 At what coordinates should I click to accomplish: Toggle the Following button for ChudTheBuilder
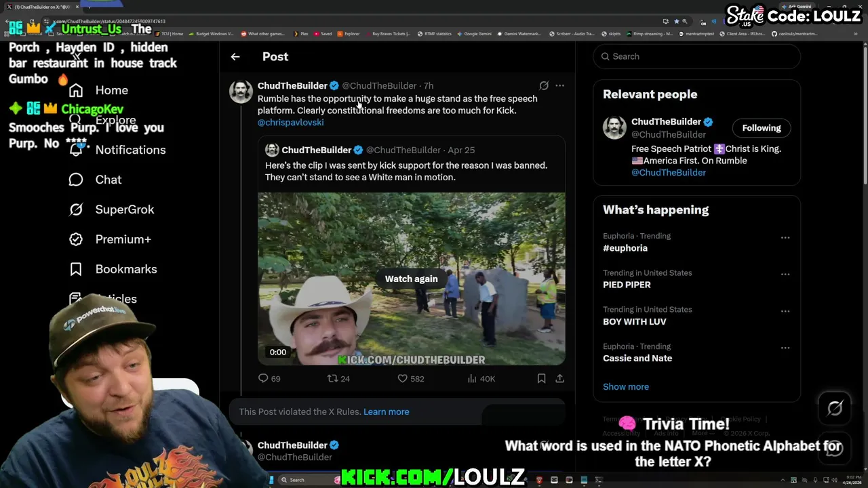(761, 127)
